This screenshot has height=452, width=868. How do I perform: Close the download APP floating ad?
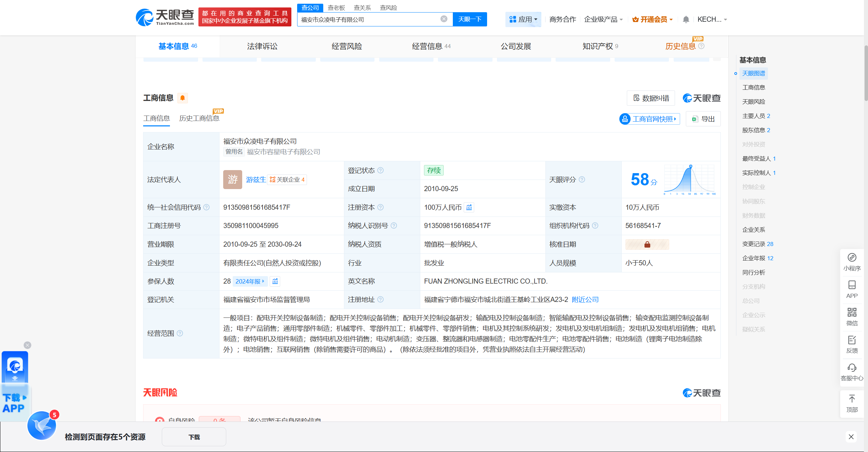pyautogui.click(x=27, y=345)
